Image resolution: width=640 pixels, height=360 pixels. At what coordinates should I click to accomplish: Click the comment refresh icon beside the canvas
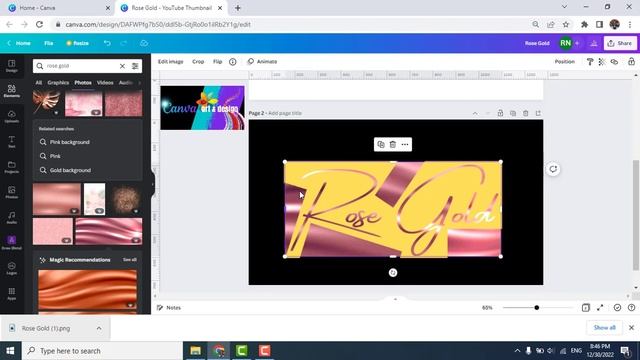(x=553, y=169)
